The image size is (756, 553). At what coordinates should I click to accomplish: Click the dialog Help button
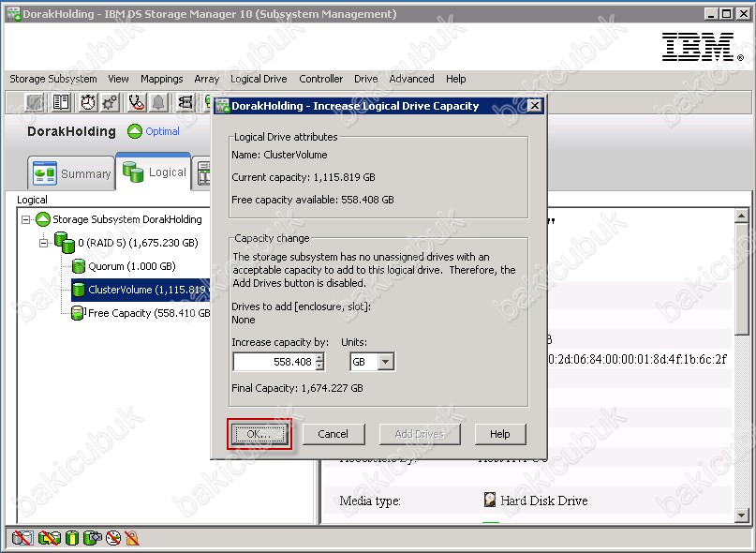pos(500,434)
